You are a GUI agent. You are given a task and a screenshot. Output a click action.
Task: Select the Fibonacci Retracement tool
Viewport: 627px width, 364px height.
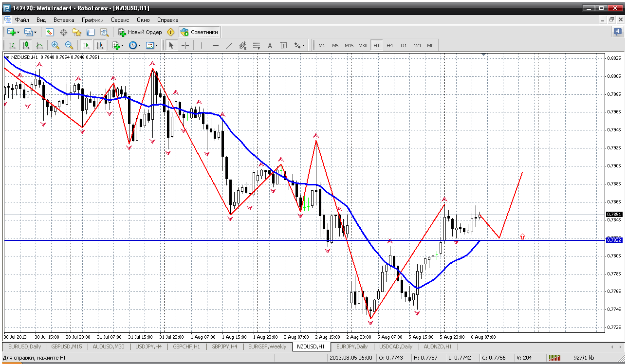click(257, 45)
